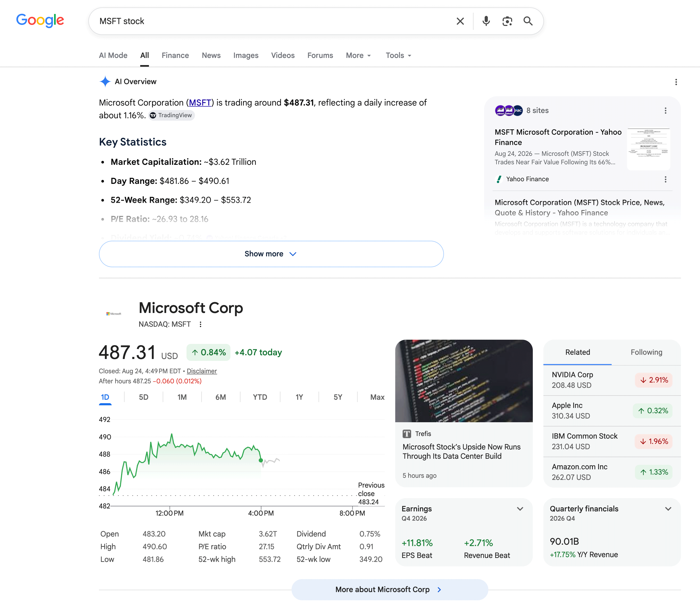Select the YTD chart range
The height and width of the screenshot is (609, 700).
tap(260, 397)
